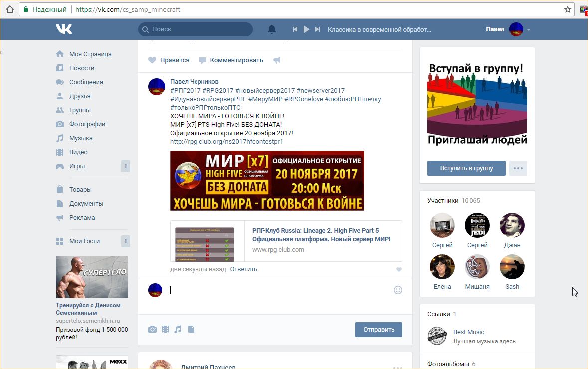This screenshot has width=588, height=369.
Task: Attach a photo with camera icon
Action: [x=152, y=329]
